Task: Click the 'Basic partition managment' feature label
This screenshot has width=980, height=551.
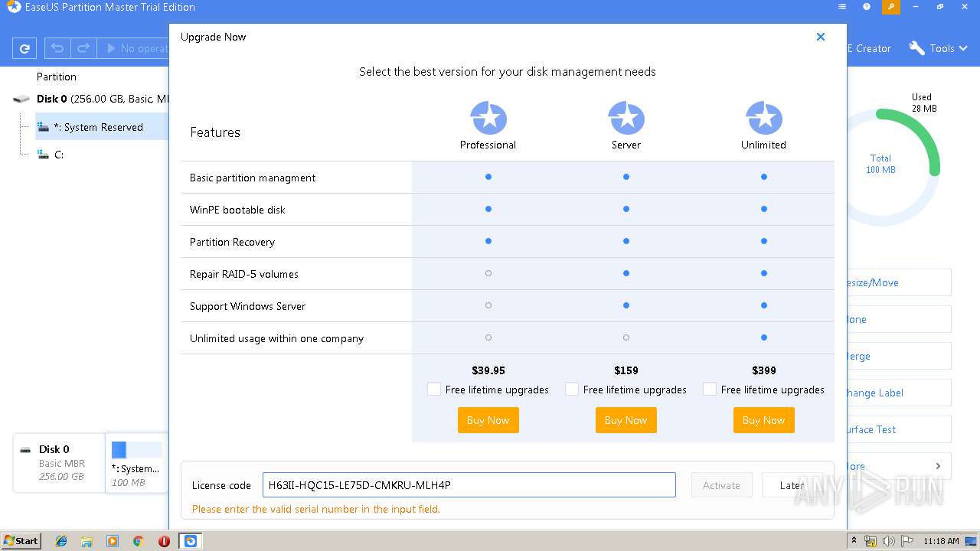Action: 253,178
